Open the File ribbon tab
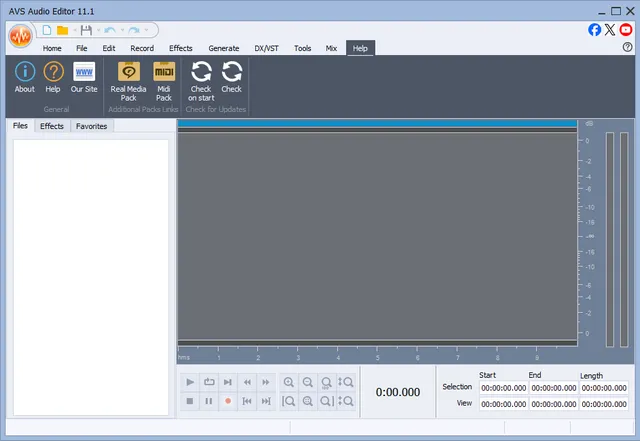This screenshot has width=640, height=441. pos(82,48)
